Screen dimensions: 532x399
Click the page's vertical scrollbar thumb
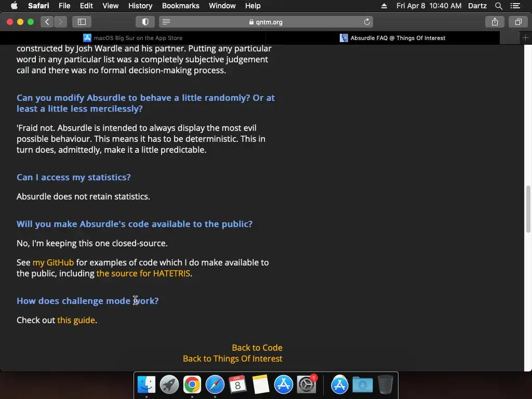(x=528, y=209)
